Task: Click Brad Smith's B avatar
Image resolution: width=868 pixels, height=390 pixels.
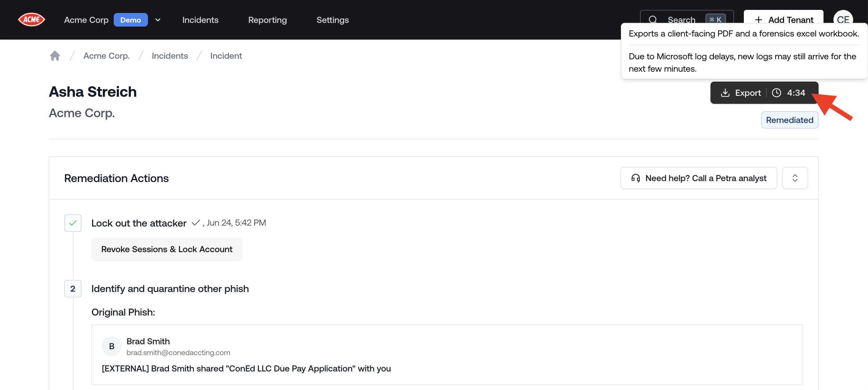Action: tap(112, 346)
